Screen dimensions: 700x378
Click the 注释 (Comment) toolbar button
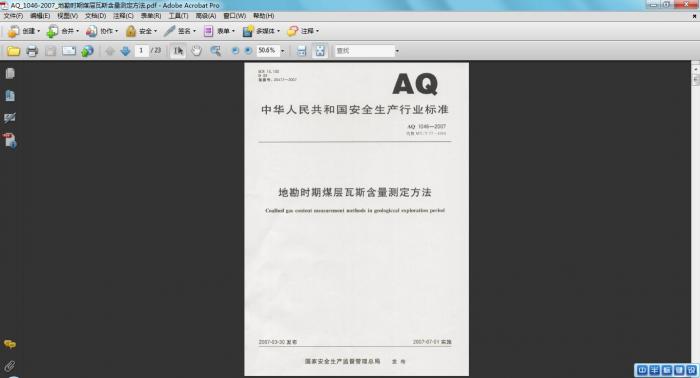(x=303, y=31)
